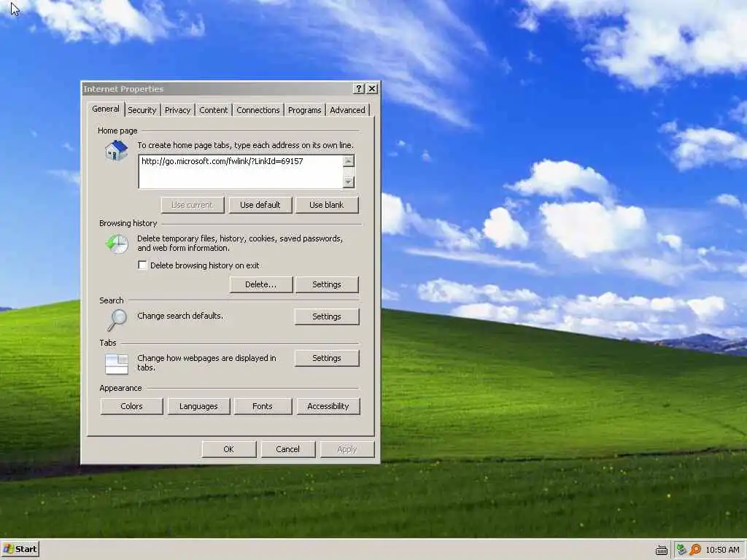Click the Search magnifying glass icon
Viewport: 747px width, 560px height.
pyautogui.click(x=117, y=320)
